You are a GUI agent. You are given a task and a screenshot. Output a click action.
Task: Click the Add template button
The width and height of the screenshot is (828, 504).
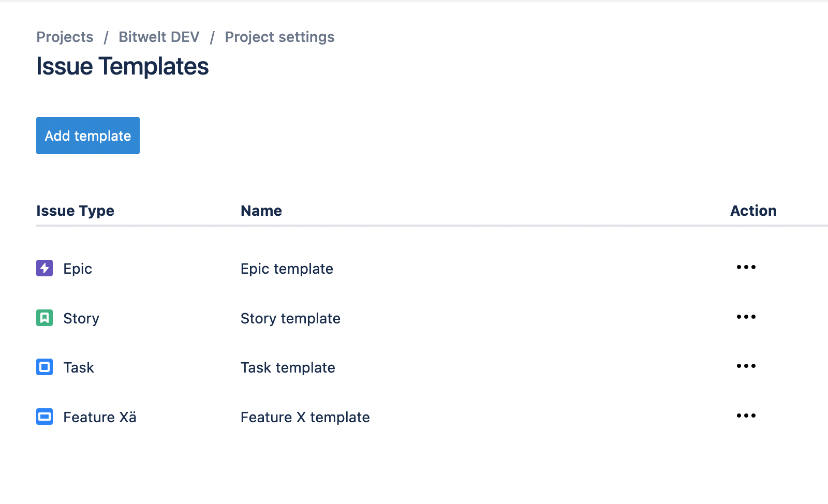[x=87, y=136]
